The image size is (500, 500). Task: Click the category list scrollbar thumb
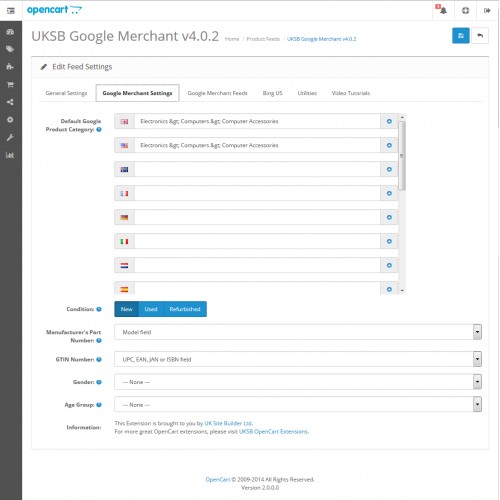[402, 156]
